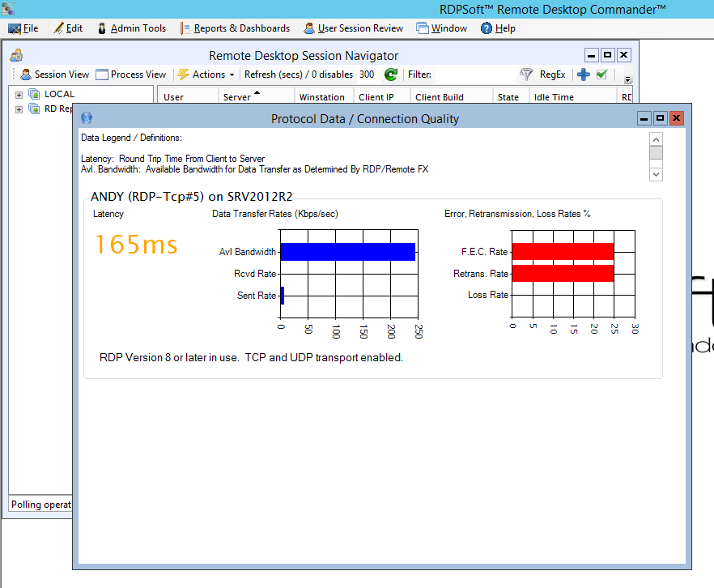
Task: Switch to Session View
Action: (x=54, y=75)
